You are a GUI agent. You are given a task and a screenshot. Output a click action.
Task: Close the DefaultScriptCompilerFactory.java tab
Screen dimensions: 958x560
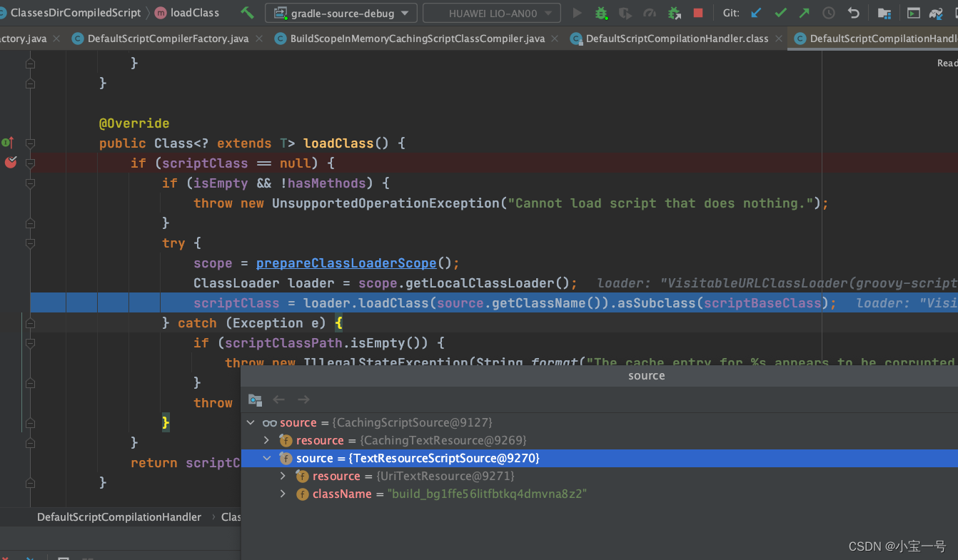coord(258,39)
